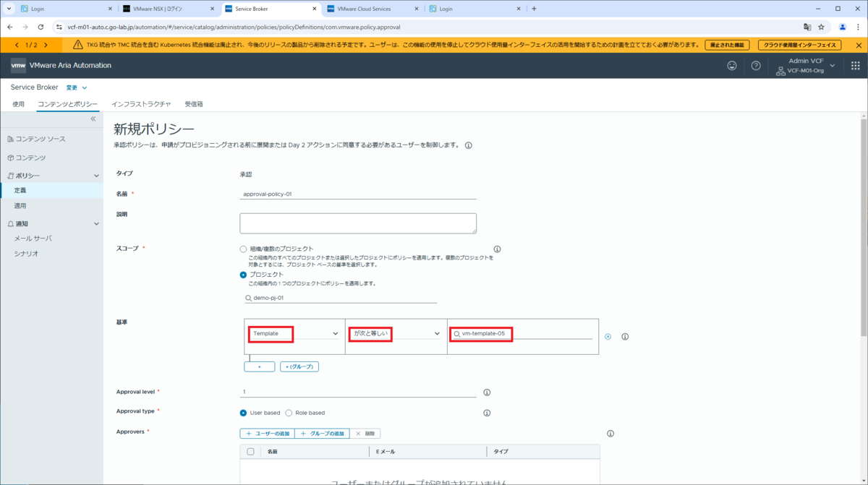
Task: Open the Template criteria dropdown
Action: (295, 334)
